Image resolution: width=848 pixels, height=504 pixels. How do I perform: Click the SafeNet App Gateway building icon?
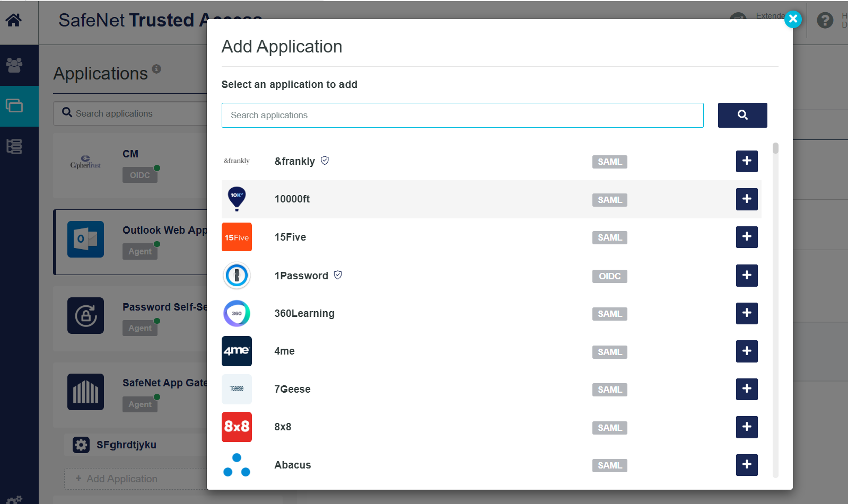(x=85, y=392)
